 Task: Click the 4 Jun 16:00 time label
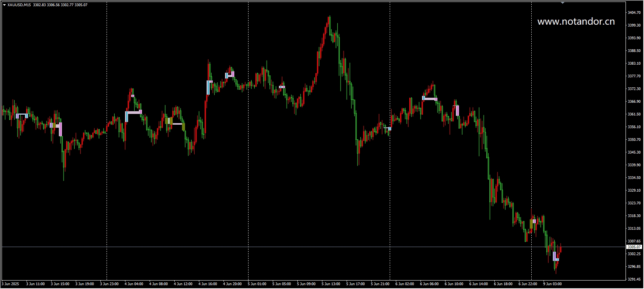(x=208, y=284)
